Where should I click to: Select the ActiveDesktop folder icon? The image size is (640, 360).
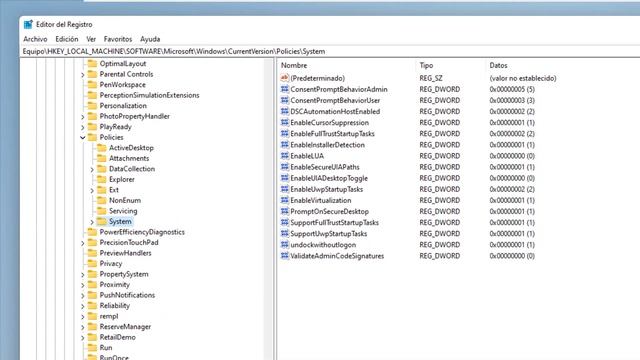click(102, 148)
